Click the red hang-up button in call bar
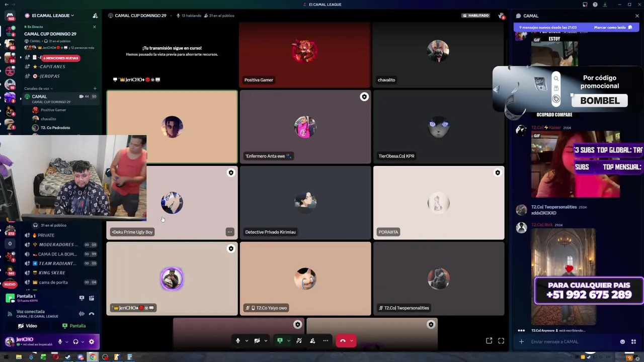 coord(343,340)
